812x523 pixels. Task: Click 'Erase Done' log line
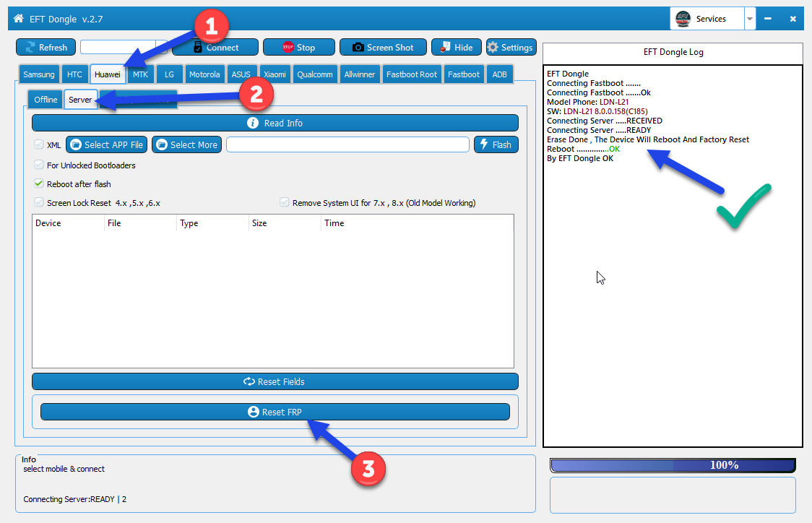(x=648, y=139)
